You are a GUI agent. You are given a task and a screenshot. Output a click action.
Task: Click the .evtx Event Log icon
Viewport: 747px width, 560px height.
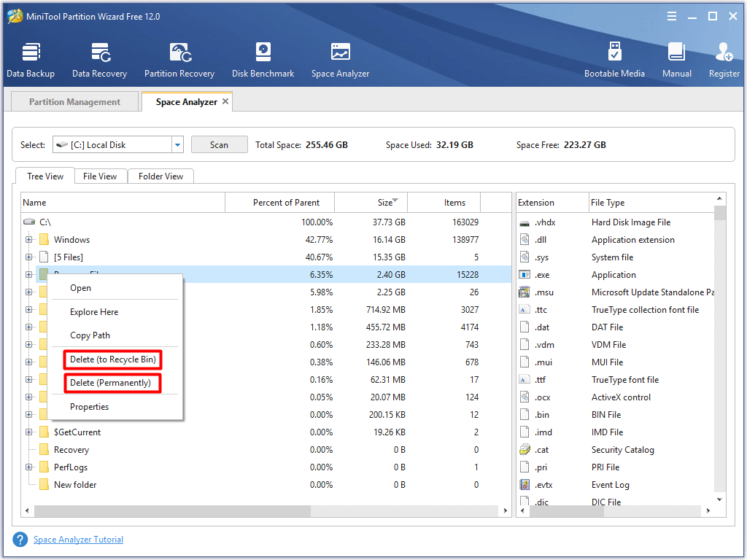[525, 485]
